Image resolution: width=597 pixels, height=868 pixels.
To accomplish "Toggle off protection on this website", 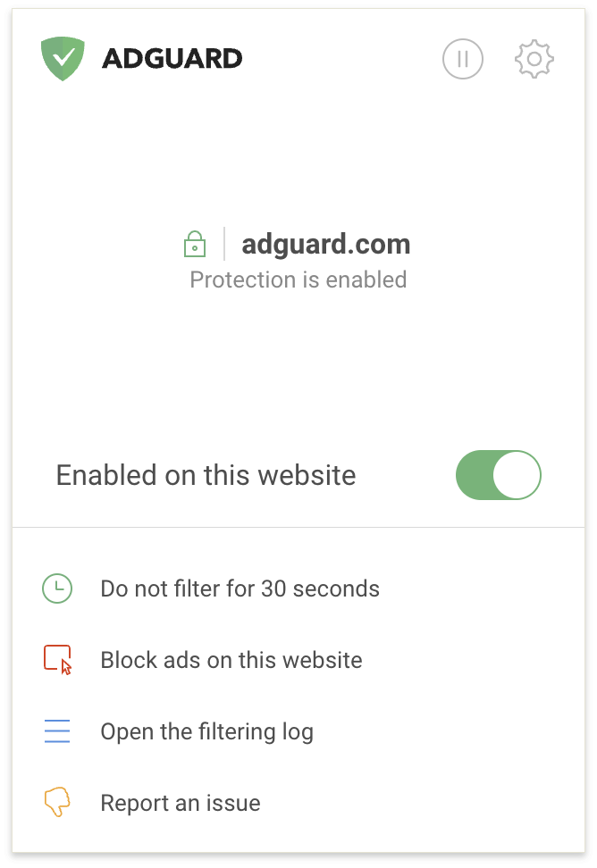I will [499, 475].
